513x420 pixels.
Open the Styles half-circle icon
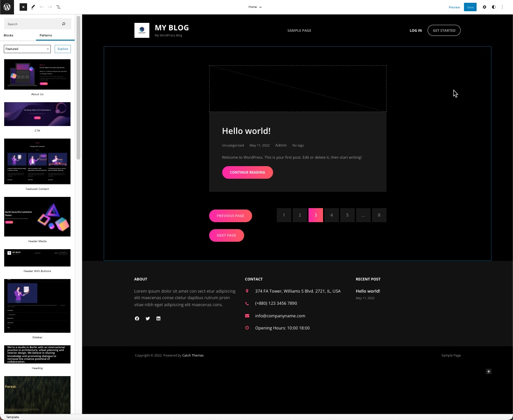click(494, 7)
